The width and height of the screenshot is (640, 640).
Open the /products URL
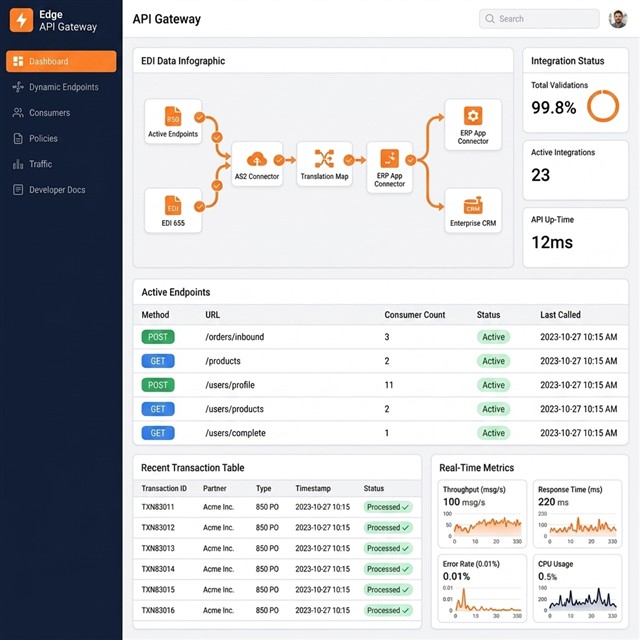[x=223, y=361]
